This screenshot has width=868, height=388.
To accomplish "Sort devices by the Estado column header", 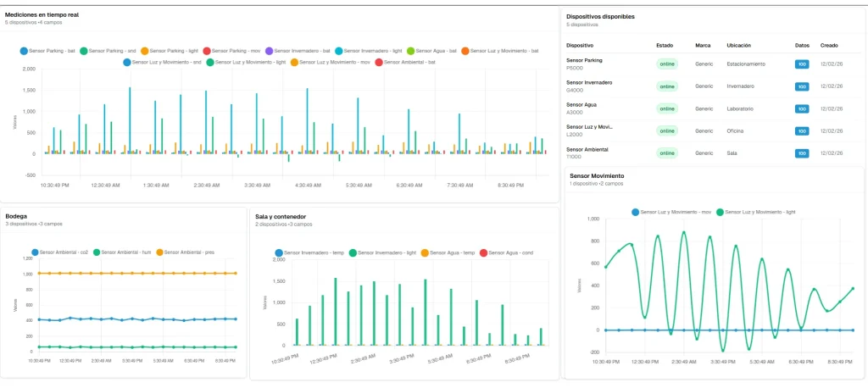I will pyautogui.click(x=665, y=45).
